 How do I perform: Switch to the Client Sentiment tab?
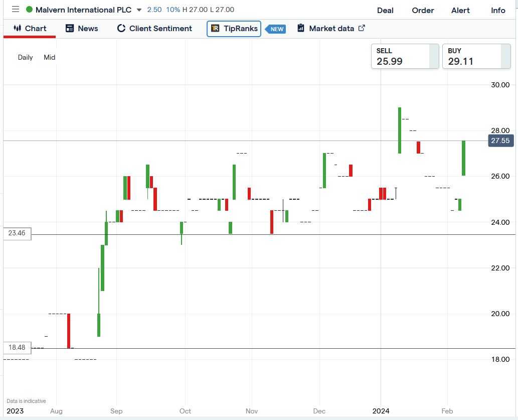154,29
